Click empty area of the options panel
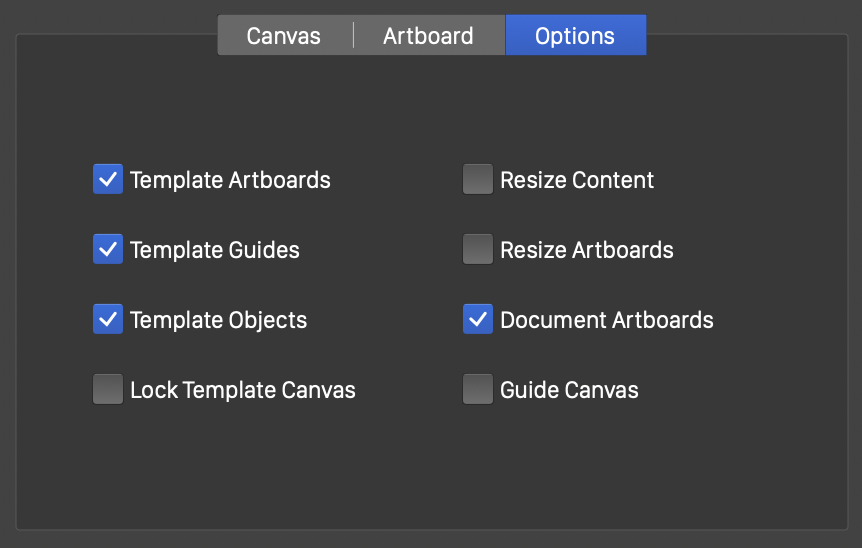The height and width of the screenshot is (548, 862). [x=430, y=470]
